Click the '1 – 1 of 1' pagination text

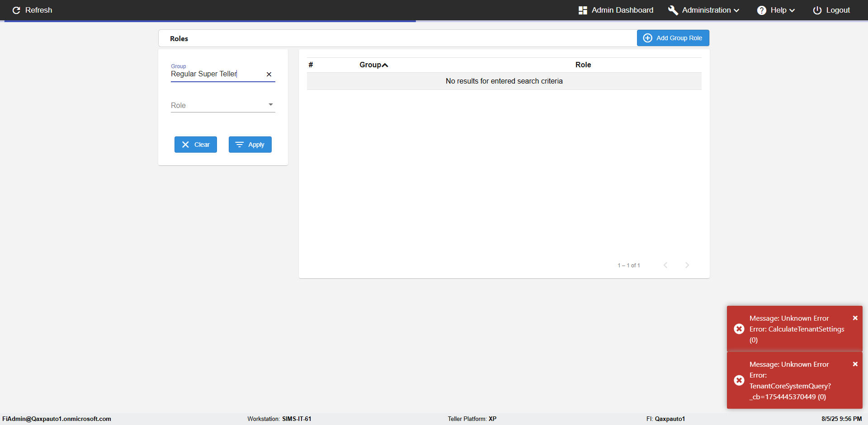pos(629,266)
